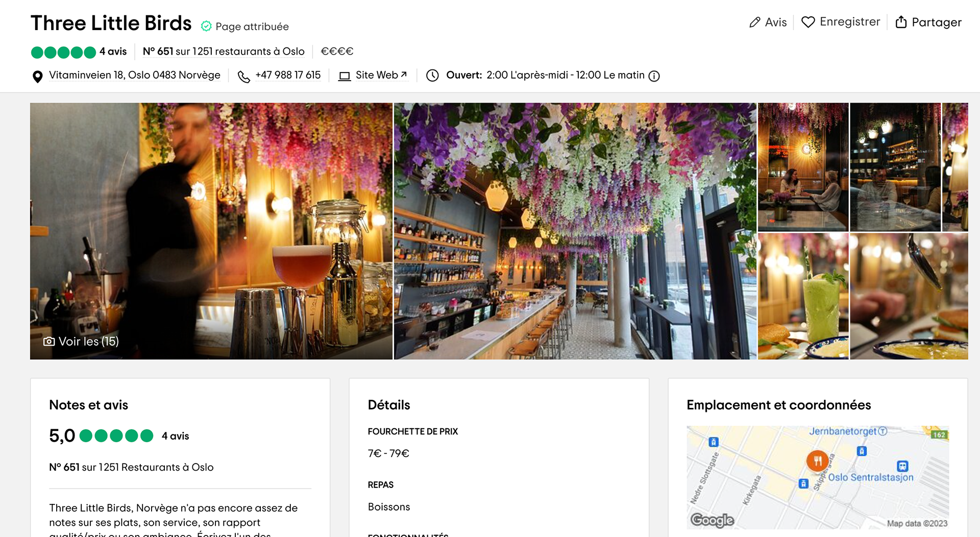Click the camera icon on main photo
The image size is (980, 537).
pos(49,341)
